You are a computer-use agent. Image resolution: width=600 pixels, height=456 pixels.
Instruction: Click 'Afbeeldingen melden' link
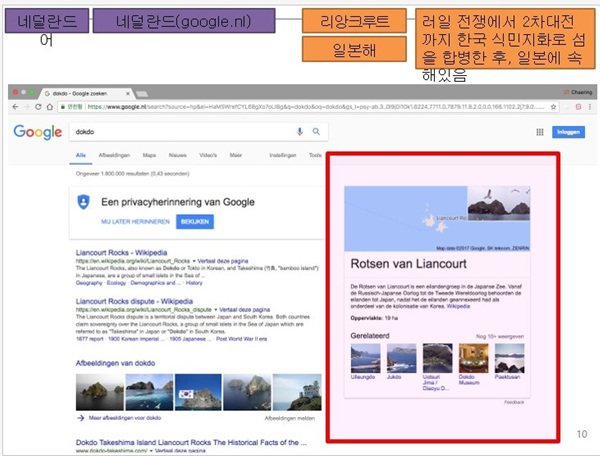point(290,419)
